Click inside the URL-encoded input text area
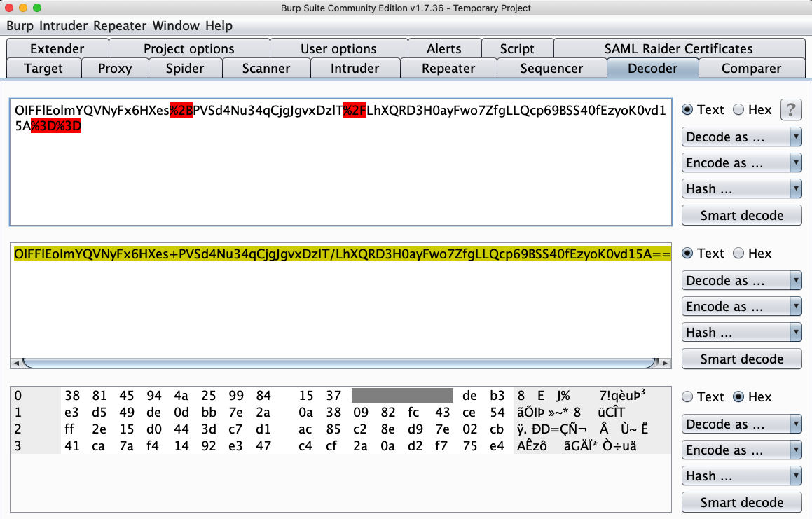Image resolution: width=812 pixels, height=519 pixels. 340,162
